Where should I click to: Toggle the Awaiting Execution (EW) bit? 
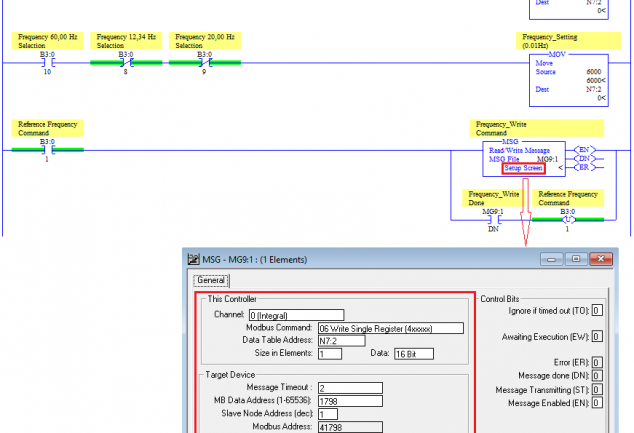pos(597,336)
